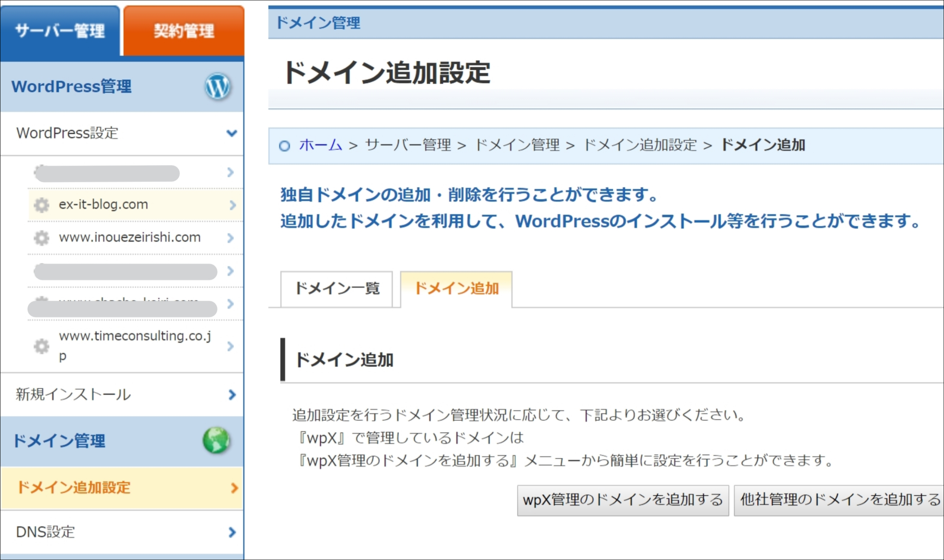944x560 pixels.
Task: Click wpX管理のドメインを追加する button
Action: click(623, 500)
